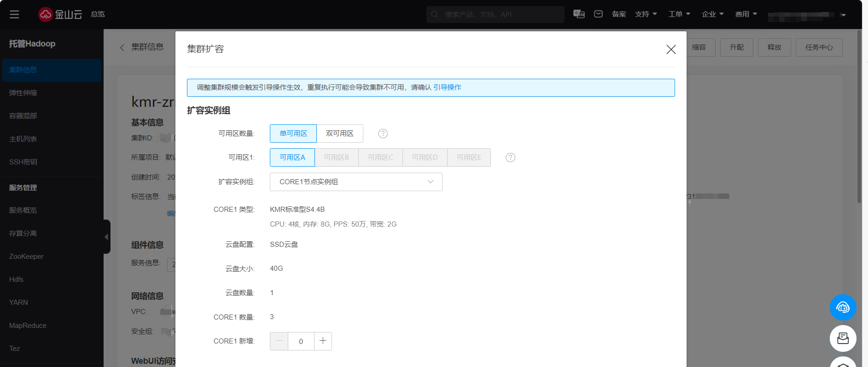Choose availability zone A
Viewport: 868px width, 367px height.
click(292, 157)
